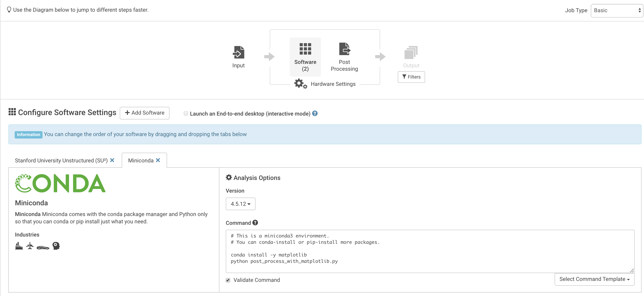Click the Output step icon in diagram

pyautogui.click(x=411, y=52)
